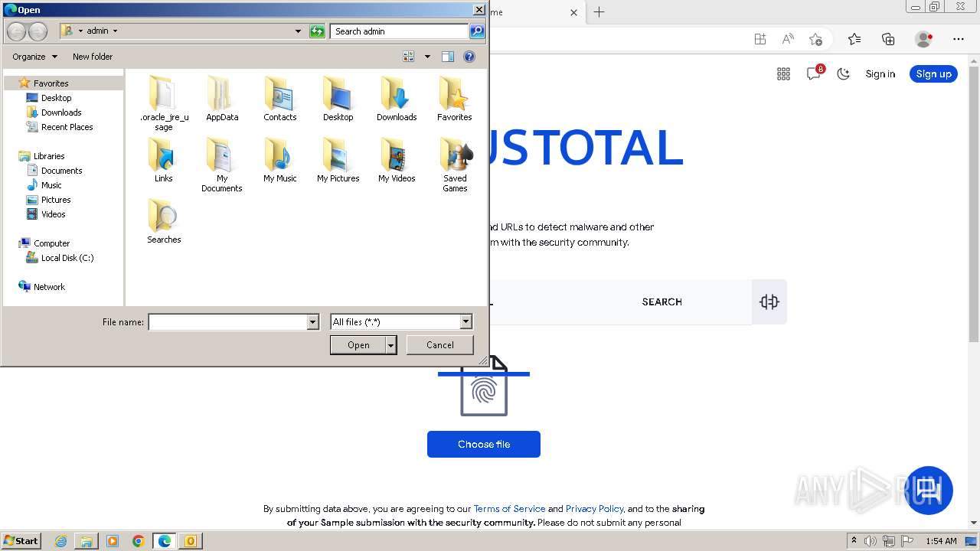This screenshot has height=551, width=980.
Task: Open the My Documents folder
Action: point(222,165)
